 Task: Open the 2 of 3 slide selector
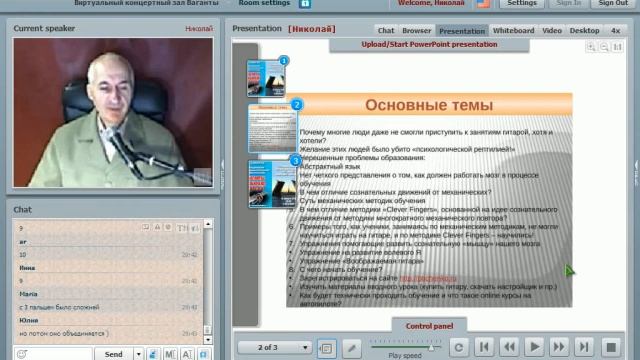pos(275,347)
